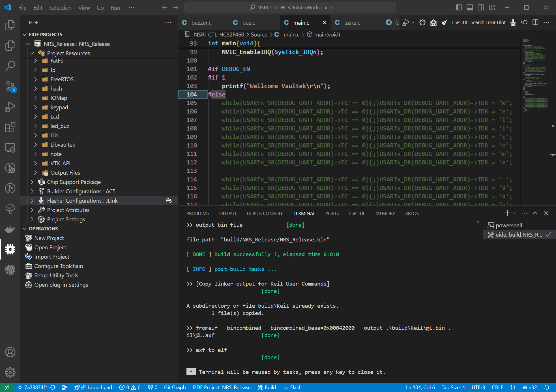Expand Builder Configurations : AC5 node

(32, 191)
